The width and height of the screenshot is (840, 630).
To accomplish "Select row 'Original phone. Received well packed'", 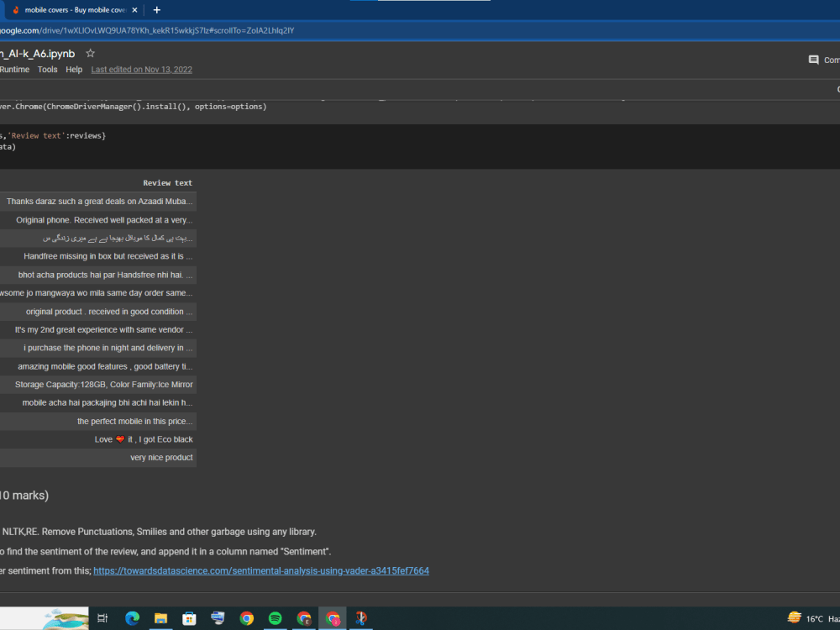I will click(98, 219).
